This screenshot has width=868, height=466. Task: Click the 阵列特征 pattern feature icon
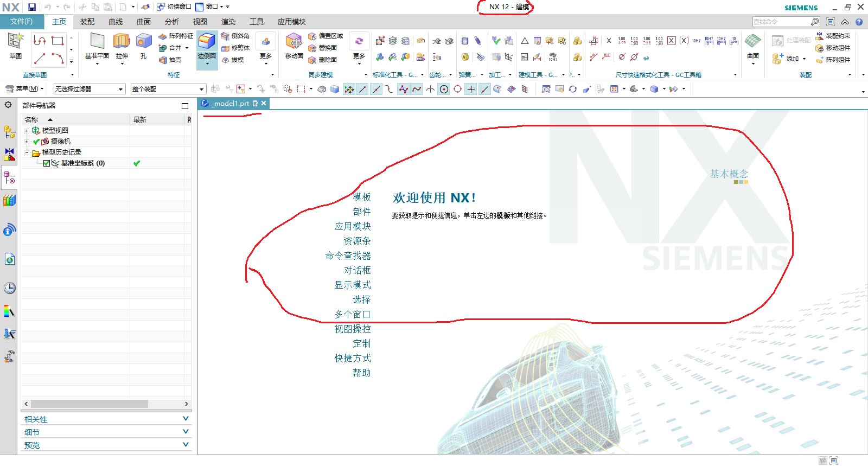click(x=175, y=36)
